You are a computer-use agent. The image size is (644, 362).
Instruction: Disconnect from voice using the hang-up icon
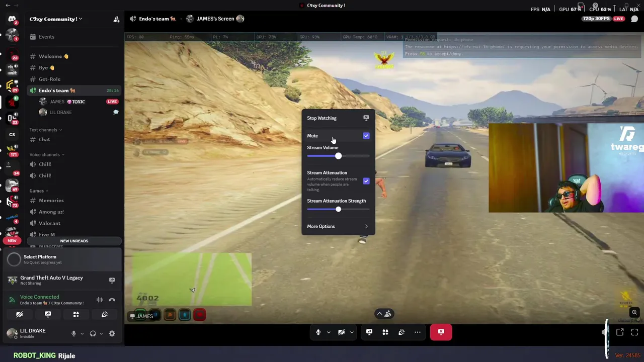pos(112,300)
